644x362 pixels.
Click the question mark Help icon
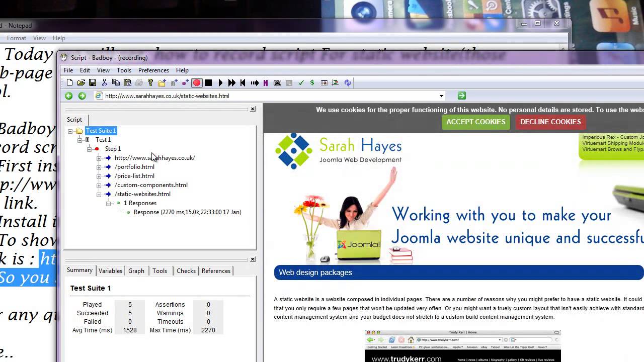[150, 83]
